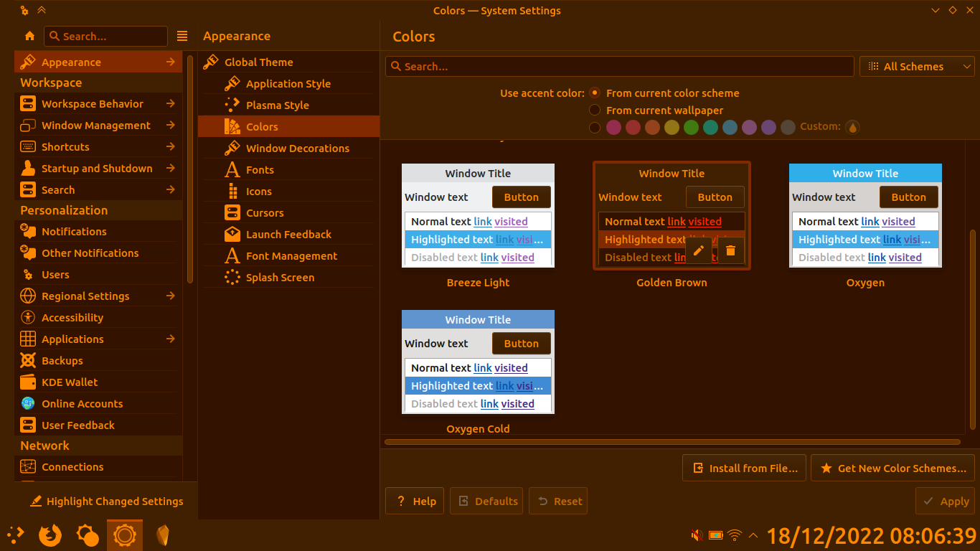Show hidden tray icons arrow

(x=753, y=535)
